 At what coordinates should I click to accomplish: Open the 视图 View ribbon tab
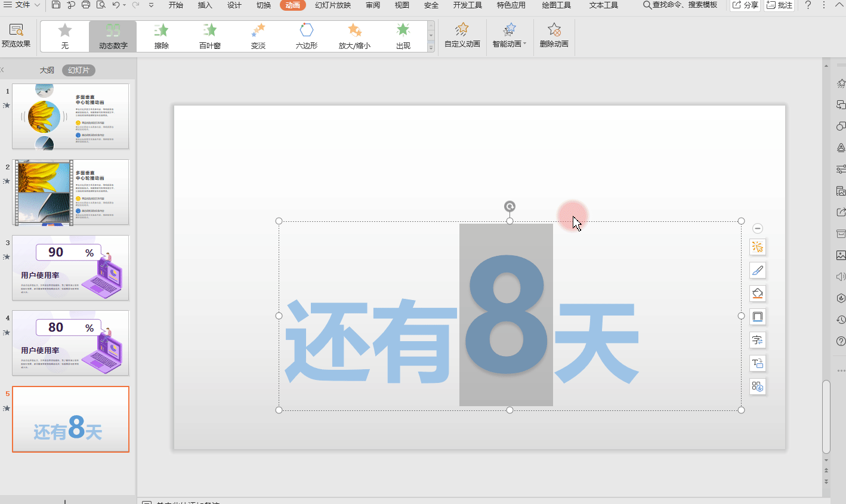click(402, 5)
